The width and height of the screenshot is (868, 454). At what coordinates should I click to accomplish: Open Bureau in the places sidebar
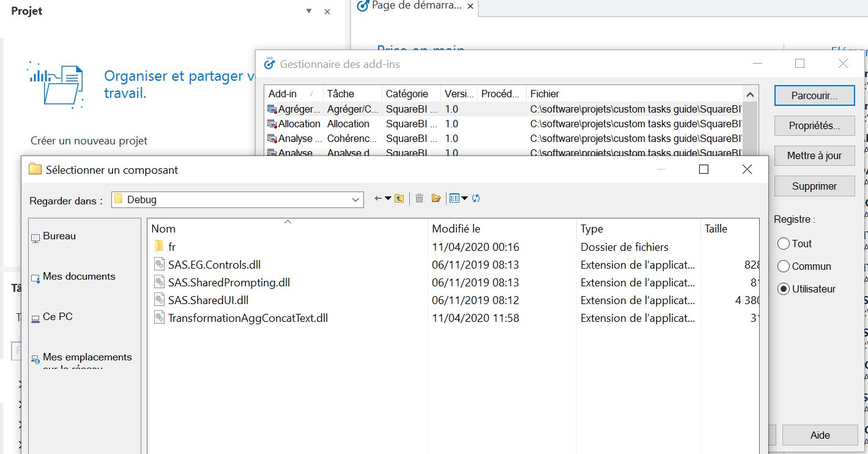click(59, 236)
